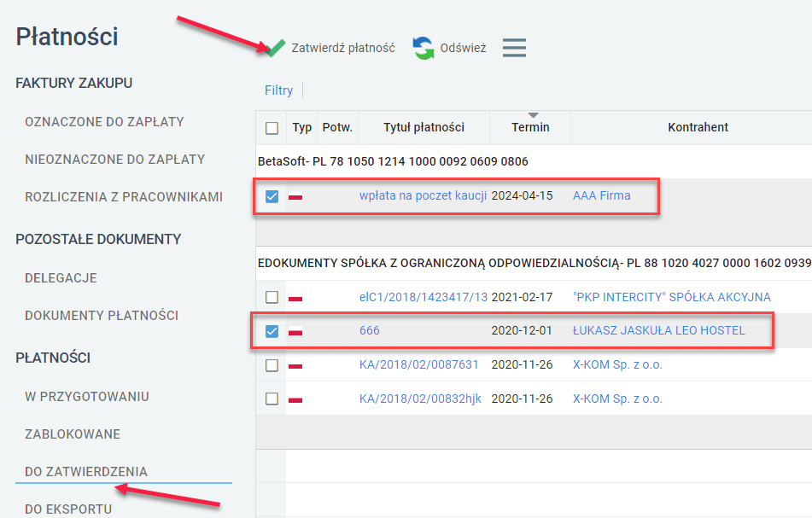Open the hamburger menu icon in toolbar

coord(514,48)
